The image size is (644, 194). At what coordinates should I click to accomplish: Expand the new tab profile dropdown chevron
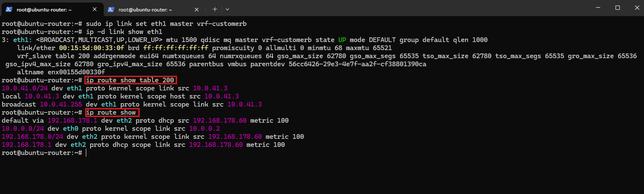pyautogui.click(x=227, y=9)
